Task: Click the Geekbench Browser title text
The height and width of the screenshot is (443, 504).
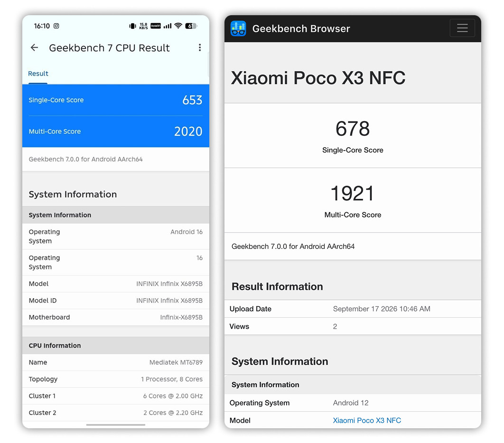Action: coord(301,28)
